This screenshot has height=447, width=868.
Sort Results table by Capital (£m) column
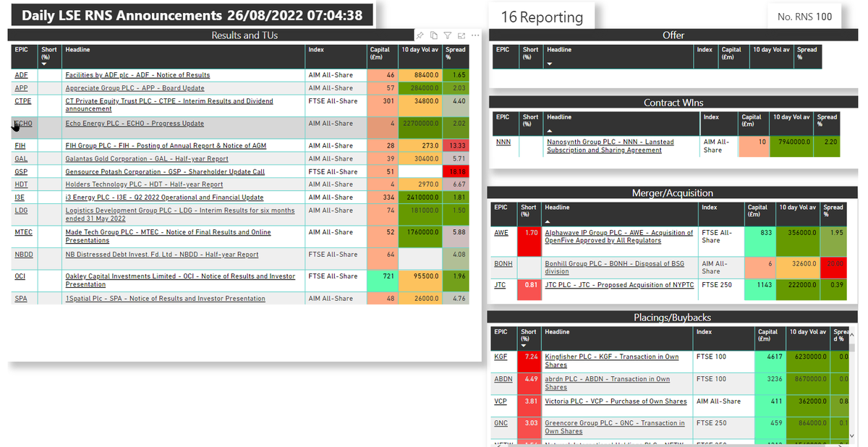[380, 54]
